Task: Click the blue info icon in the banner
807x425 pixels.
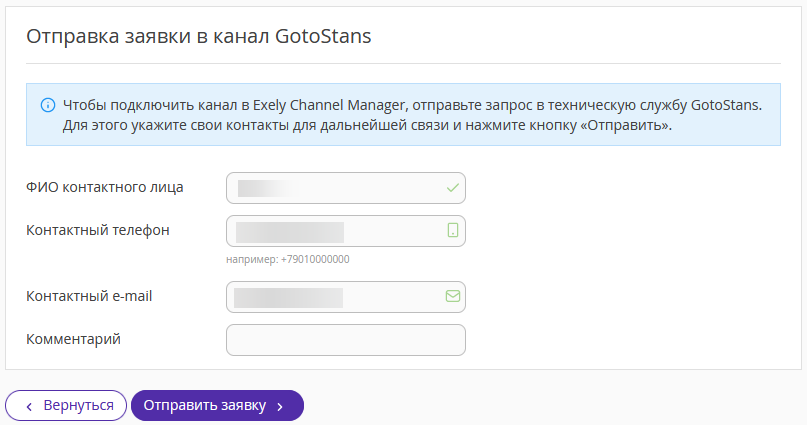Action: (48, 105)
